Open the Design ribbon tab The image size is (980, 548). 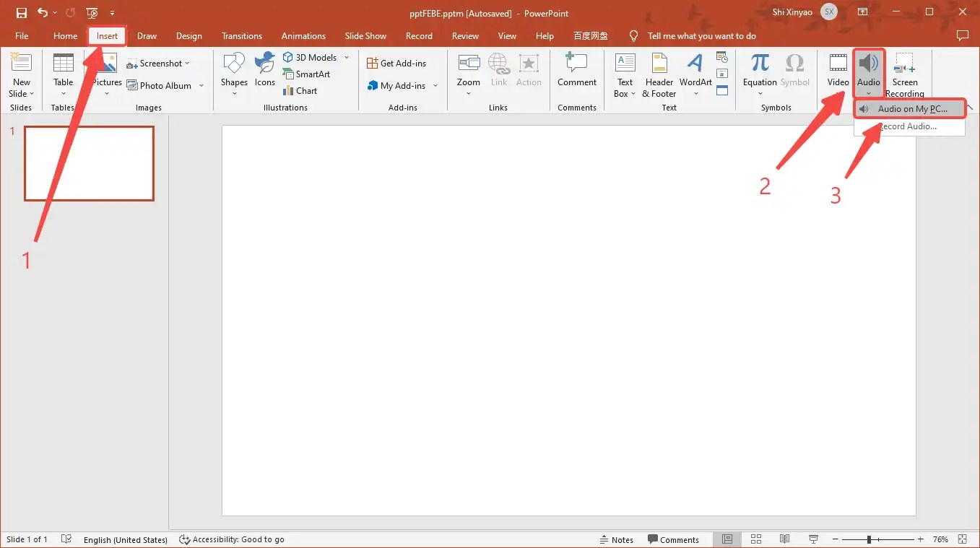188,35
